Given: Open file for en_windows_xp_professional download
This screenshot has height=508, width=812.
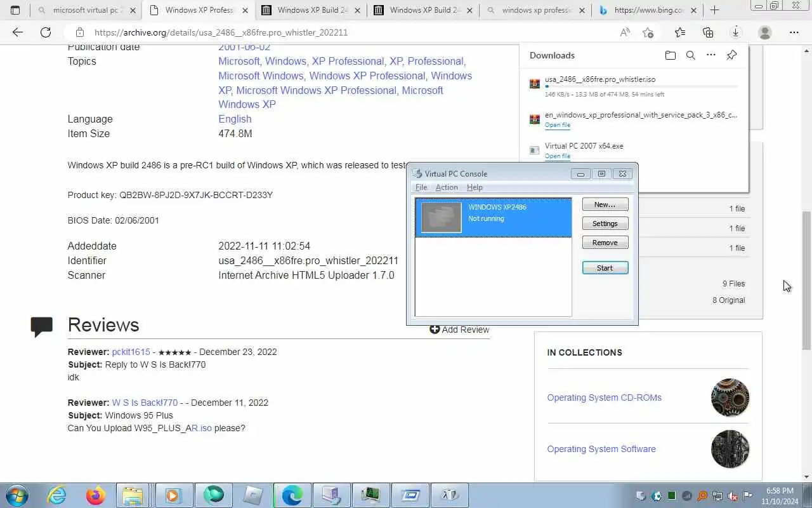Looking at the screenshot, I should pos(558,125).
